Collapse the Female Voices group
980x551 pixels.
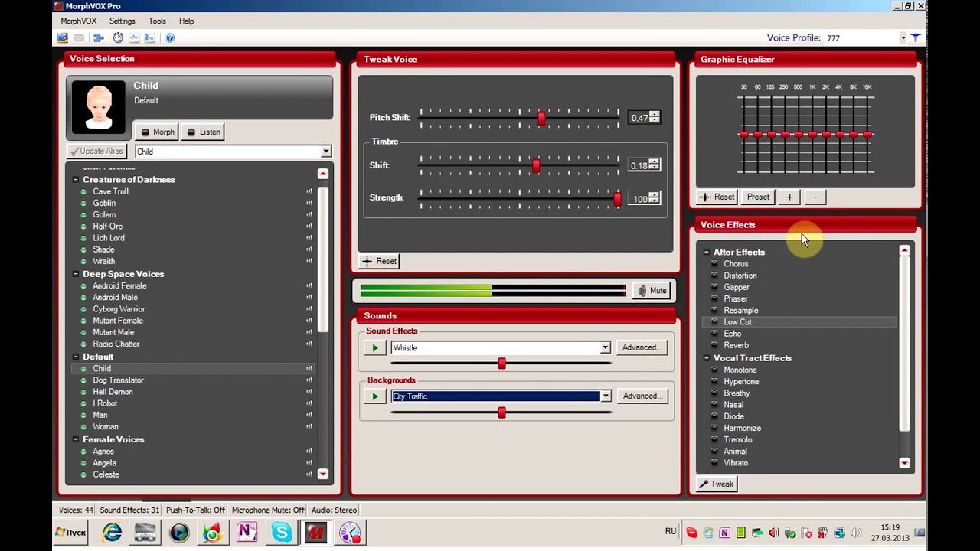coord(75,439)
